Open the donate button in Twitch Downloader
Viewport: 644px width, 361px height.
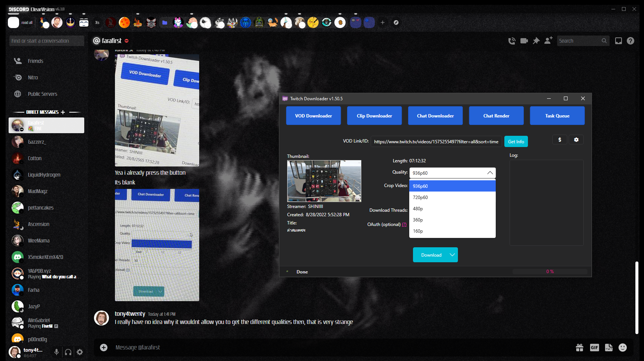560,139
